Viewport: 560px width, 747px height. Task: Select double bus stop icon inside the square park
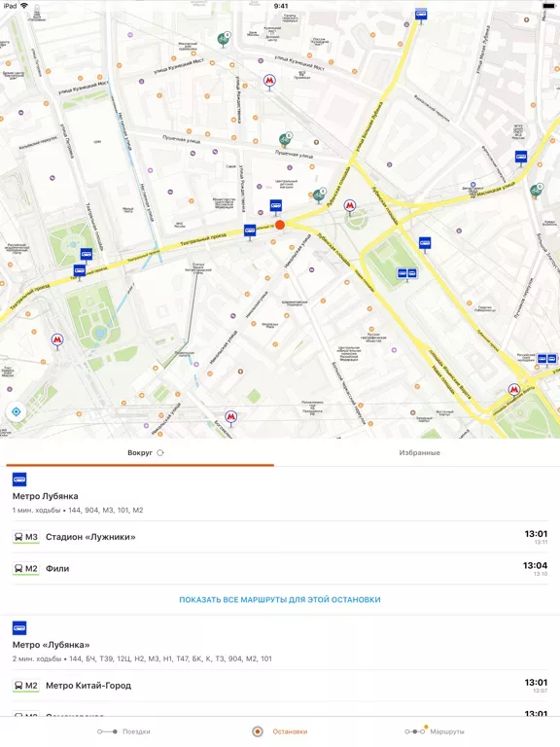click(x=407, y=273)
